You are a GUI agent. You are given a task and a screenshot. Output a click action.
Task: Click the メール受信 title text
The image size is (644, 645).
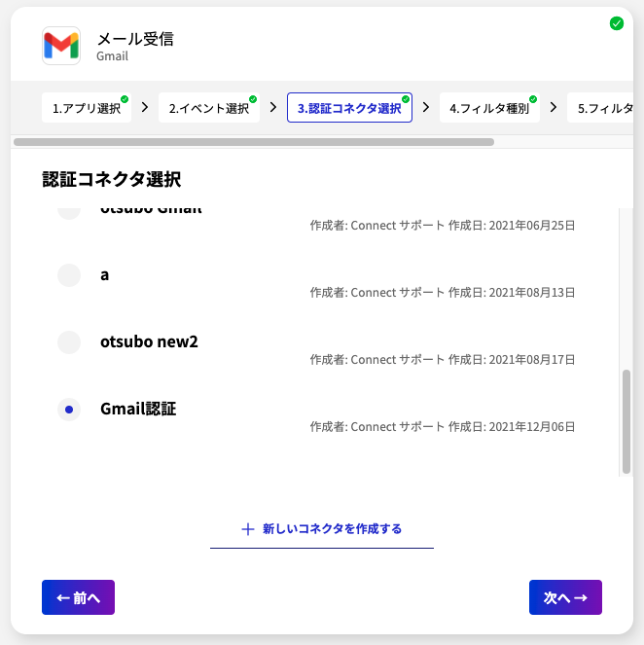135,40
